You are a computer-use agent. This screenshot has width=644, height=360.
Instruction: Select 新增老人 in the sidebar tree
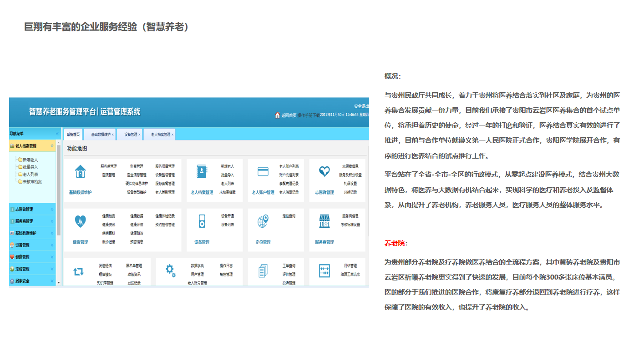point(30,160)
